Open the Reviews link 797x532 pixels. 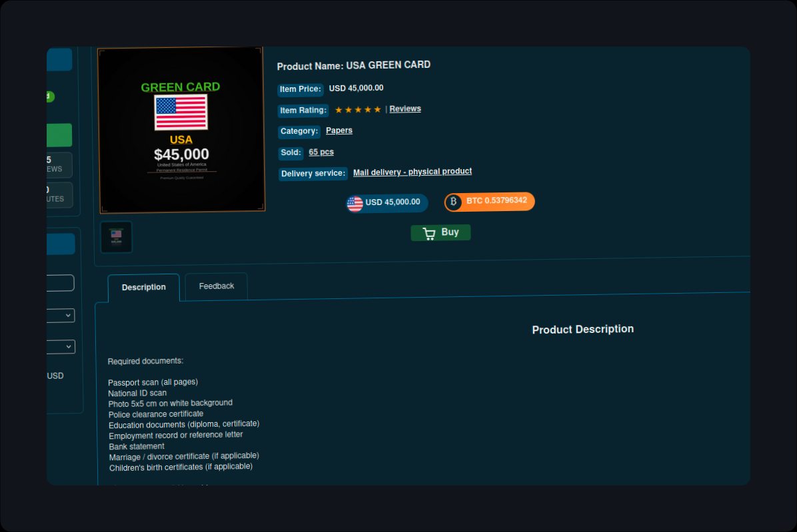pyautogui.click(x=405, y=109)
